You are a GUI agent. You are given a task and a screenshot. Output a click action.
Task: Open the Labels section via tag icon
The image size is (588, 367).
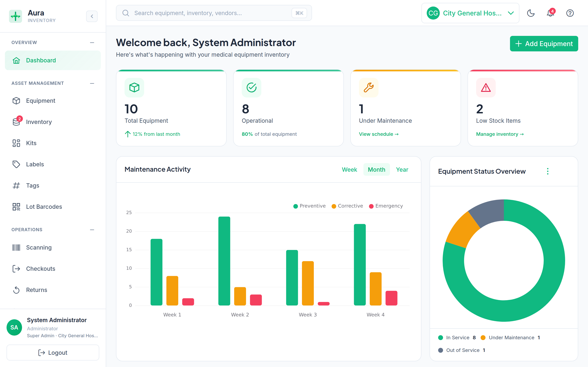16,164
